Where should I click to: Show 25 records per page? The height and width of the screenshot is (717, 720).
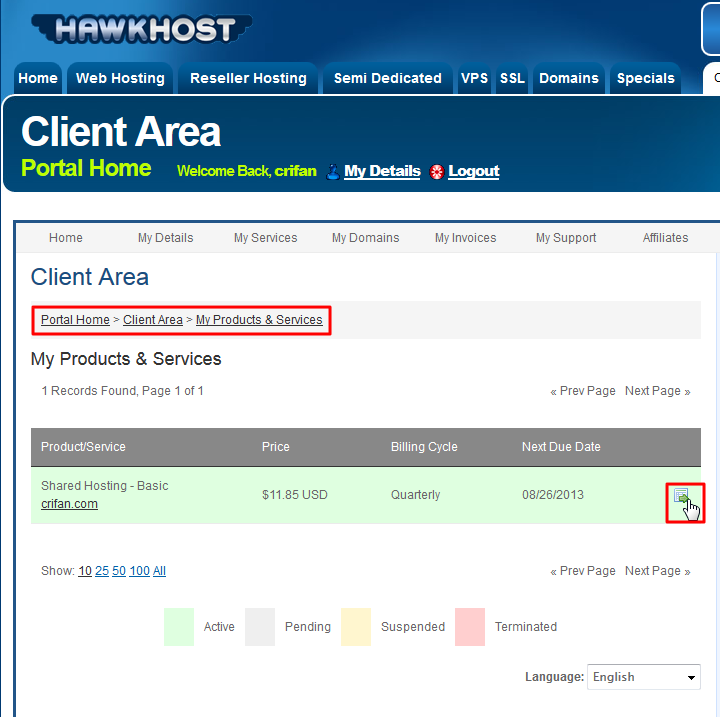(x=102, y=571)
